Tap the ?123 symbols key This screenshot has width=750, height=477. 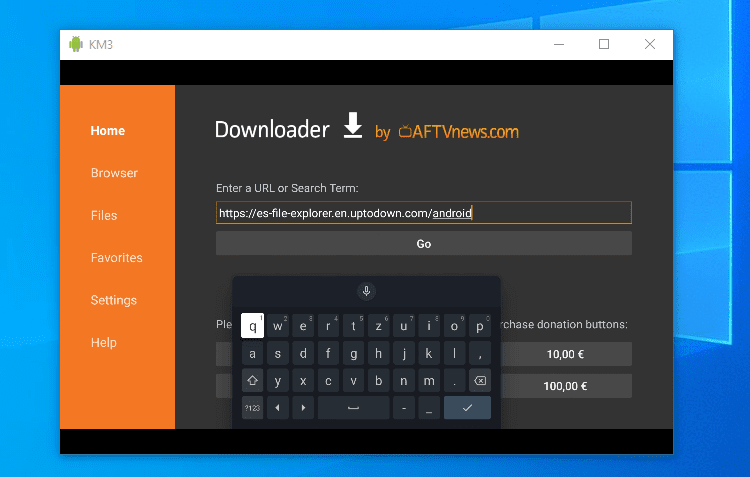click(x=253, y=408)
